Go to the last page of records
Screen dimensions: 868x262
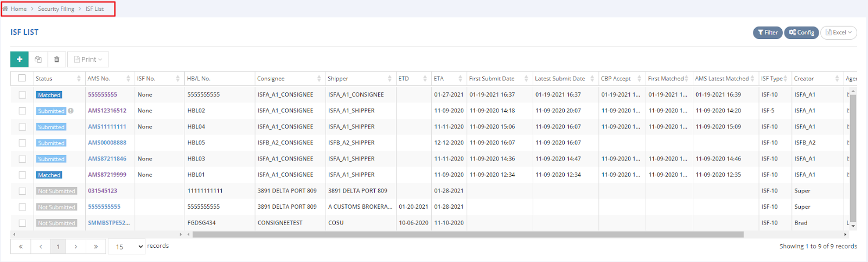pos(96,247)
